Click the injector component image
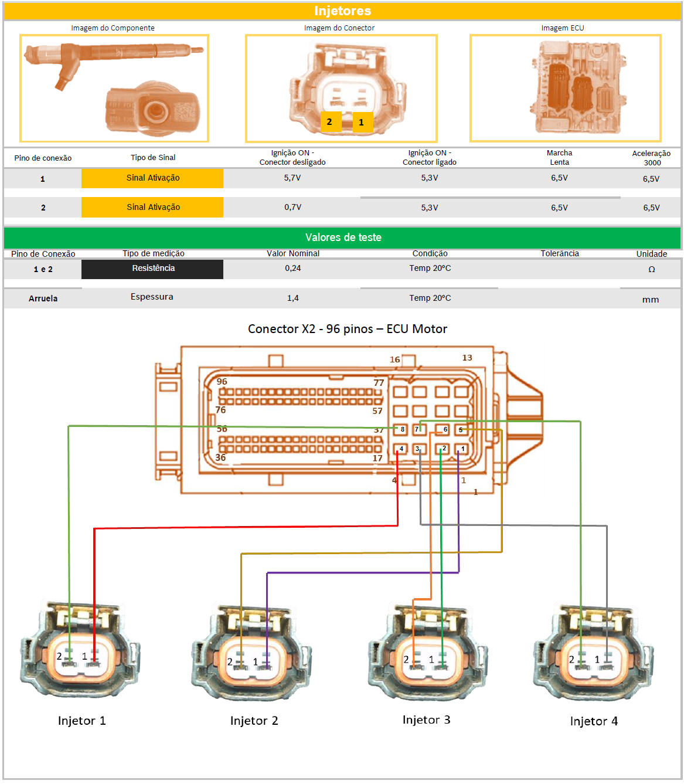Image resolution: width=684 pixels, height=784 pixels. coord(114,88)
